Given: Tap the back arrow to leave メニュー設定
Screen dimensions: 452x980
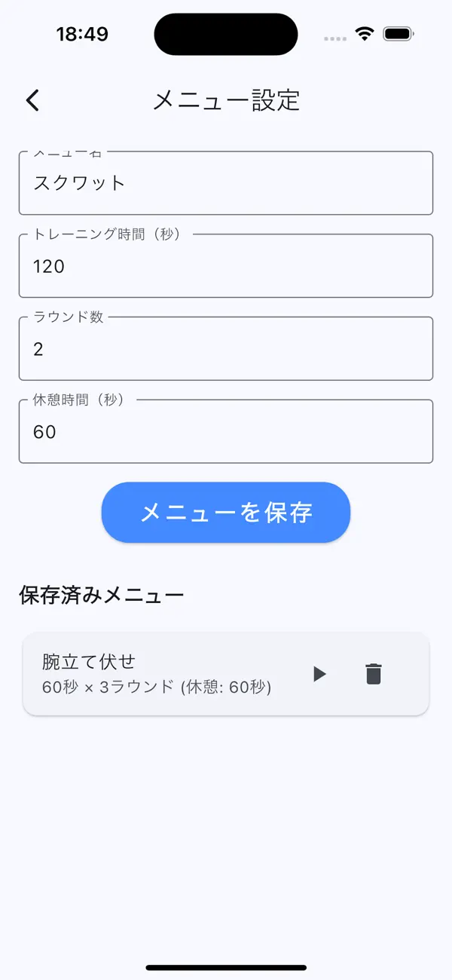Looking at the screenshot, I should [x=32, y=100].
